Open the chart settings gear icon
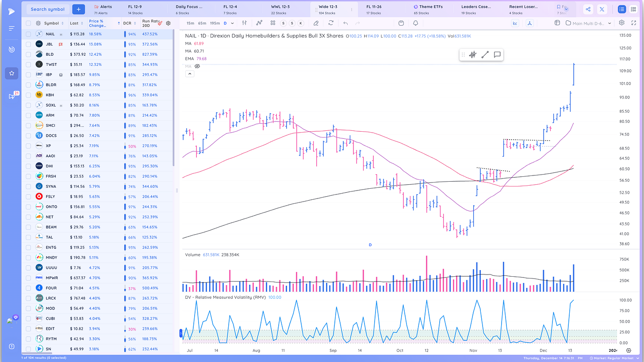The height and width of the screenshot is (362, 644). [x=622, y=23]
